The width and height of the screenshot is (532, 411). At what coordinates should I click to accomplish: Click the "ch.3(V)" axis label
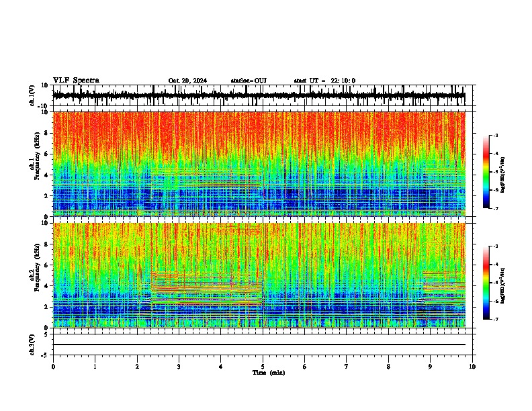click(x=32, y=345)
